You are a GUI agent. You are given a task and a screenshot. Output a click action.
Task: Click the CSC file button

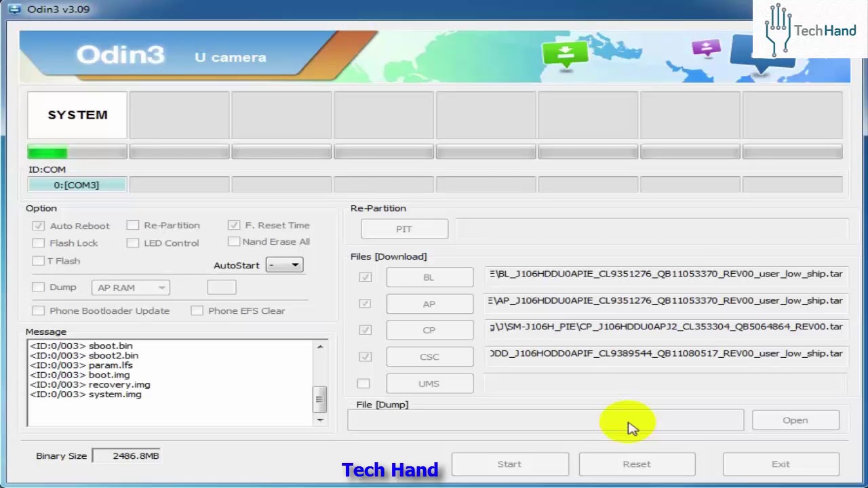pyautogui.click(x=429, y=357)
